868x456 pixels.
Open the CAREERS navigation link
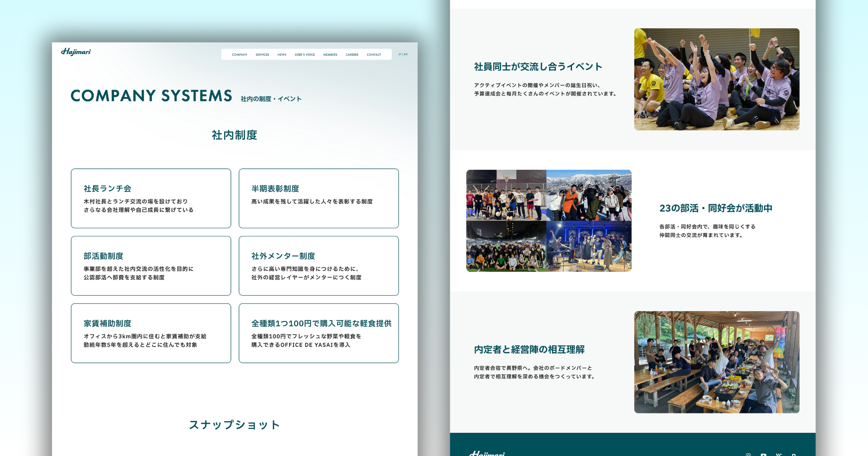[352, 55]
